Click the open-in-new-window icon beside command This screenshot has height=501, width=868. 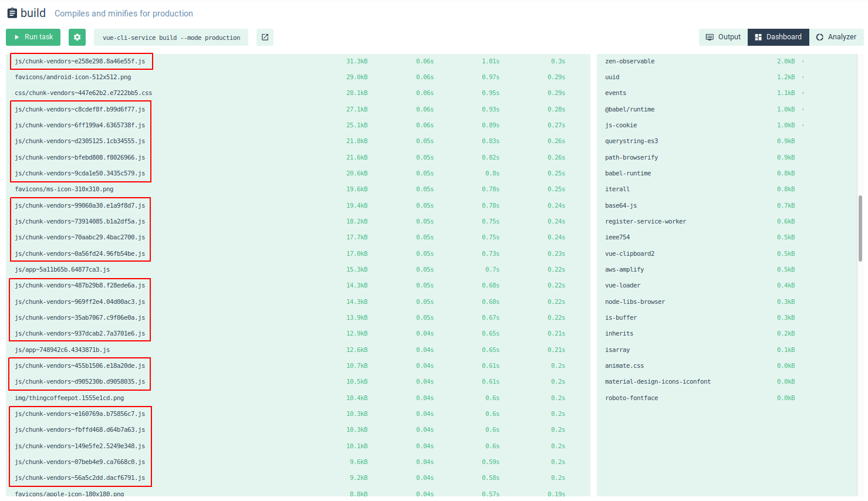click(x=265, y=37)
